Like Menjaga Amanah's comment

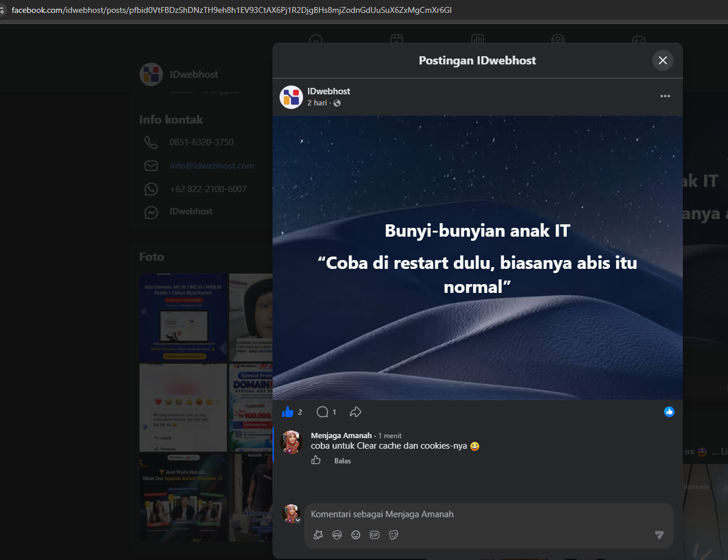point(316,460)
